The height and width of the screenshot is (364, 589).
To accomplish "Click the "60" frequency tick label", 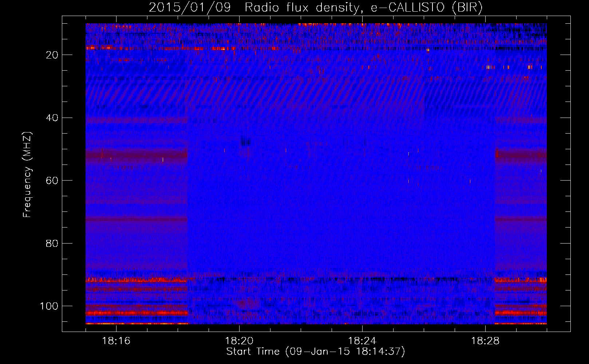I will tap(52, 181).
